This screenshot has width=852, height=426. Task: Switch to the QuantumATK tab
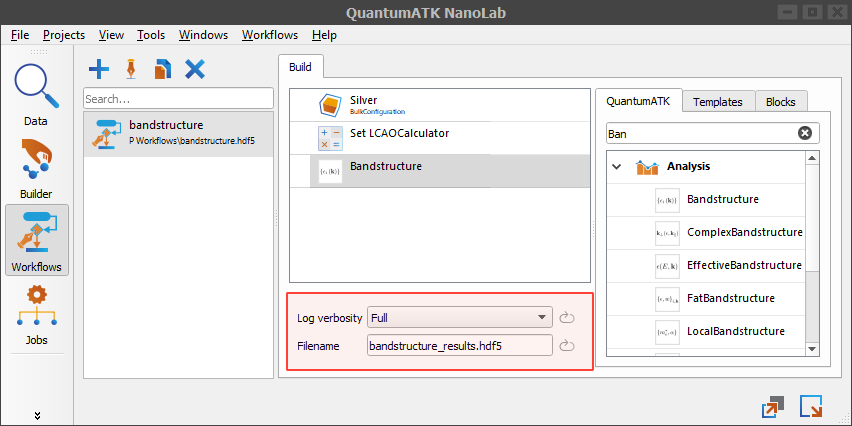click(x=638, y=101)
